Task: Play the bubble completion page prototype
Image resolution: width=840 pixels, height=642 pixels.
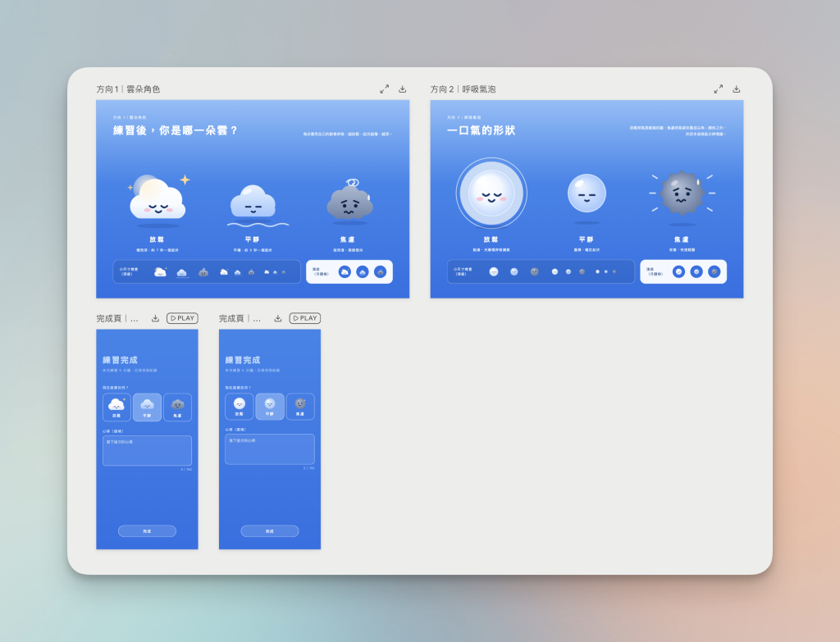Action: click(x=305, y=318)
